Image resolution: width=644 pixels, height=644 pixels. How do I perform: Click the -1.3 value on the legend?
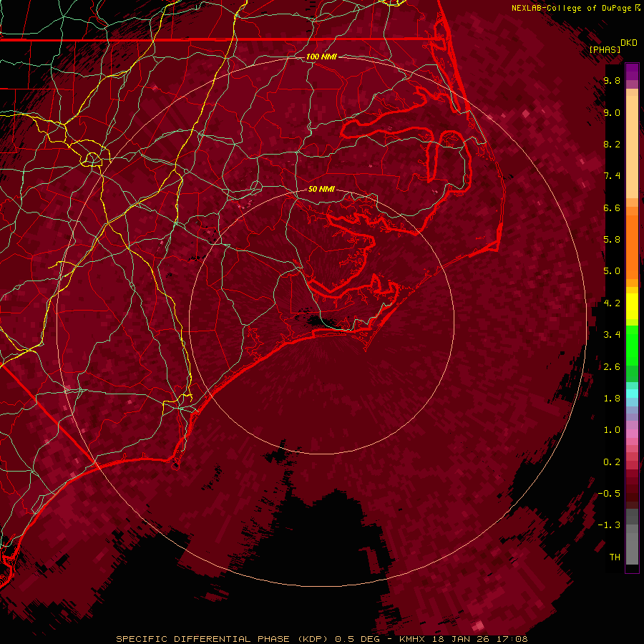click(x=609, y=525)
